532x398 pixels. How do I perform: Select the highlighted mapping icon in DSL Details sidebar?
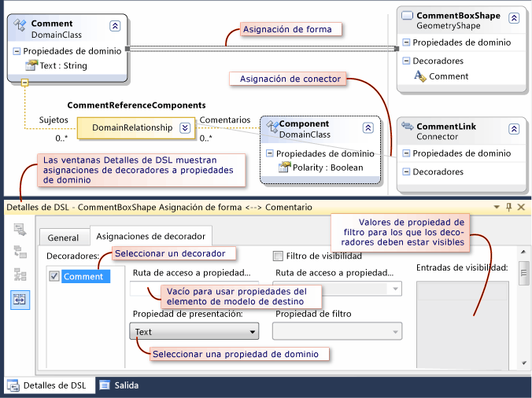tap(20, 300)
